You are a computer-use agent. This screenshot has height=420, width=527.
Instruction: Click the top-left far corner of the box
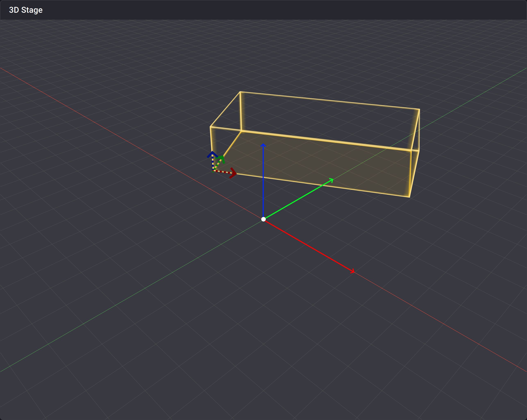pos(240,92)
